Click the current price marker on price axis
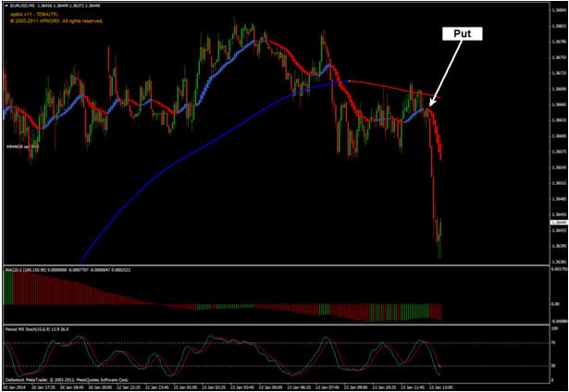 coord(558,223)
